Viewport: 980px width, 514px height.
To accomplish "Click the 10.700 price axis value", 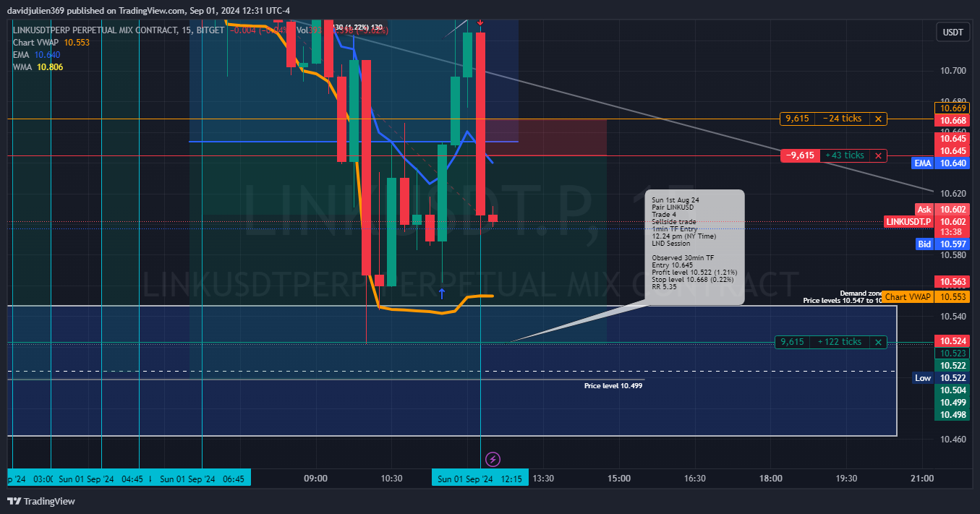I will coord(953,71).
